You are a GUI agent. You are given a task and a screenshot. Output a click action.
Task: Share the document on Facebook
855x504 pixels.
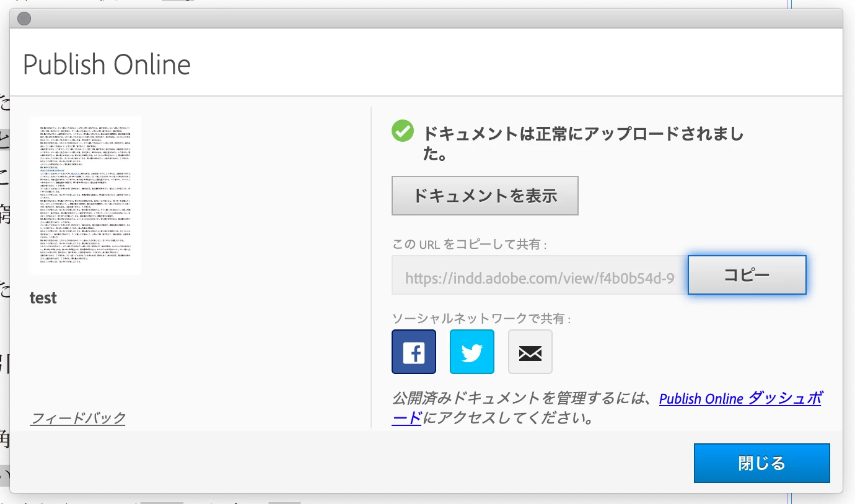pyautogui.click(x=414, y=352)
